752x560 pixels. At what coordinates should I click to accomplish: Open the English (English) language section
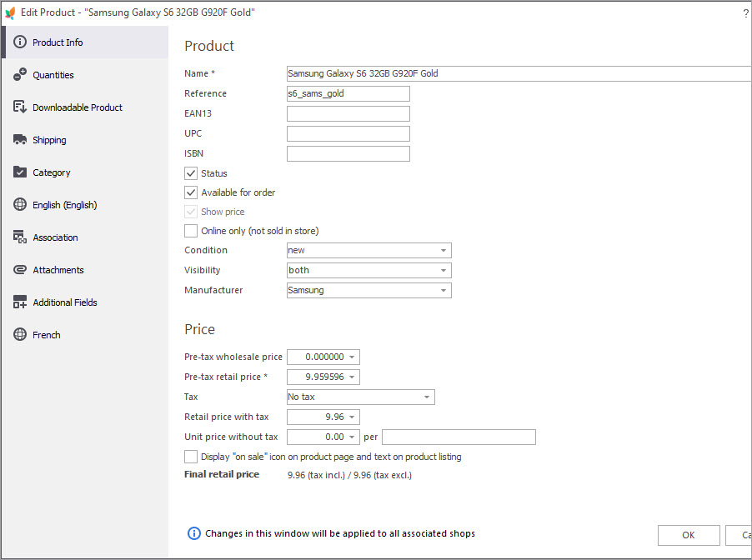point(85,205)
